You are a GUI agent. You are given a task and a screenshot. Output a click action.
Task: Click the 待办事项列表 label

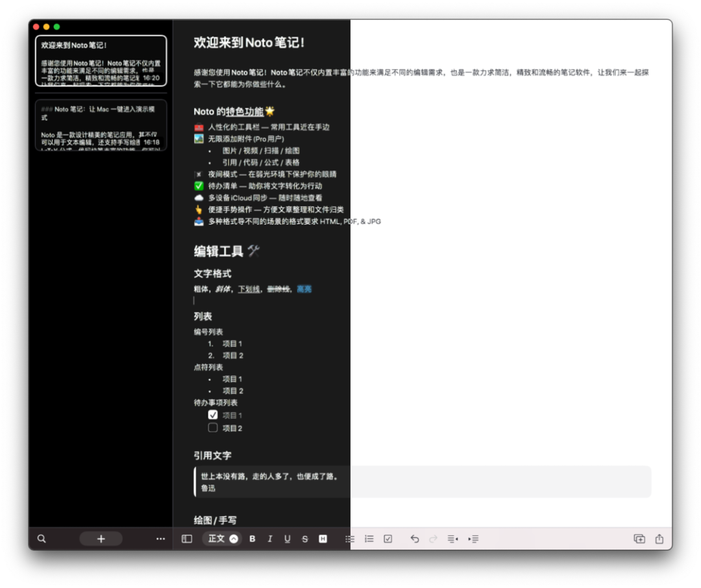click(215, 403)
